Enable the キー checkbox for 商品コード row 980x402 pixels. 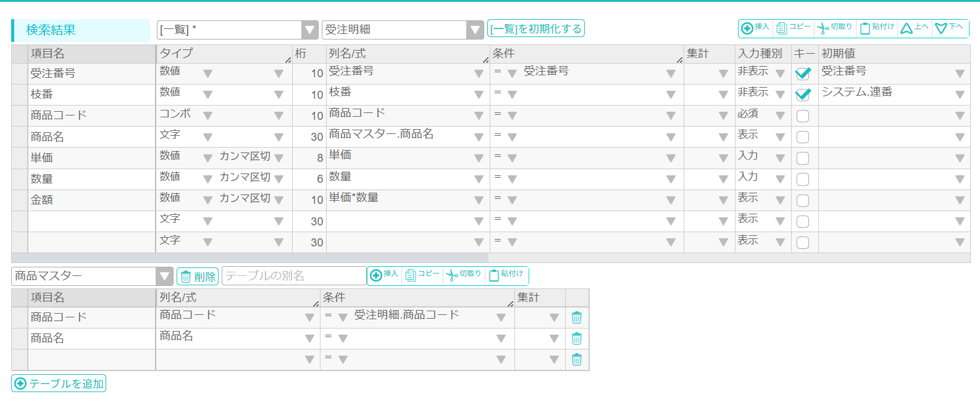click(803, 116)
